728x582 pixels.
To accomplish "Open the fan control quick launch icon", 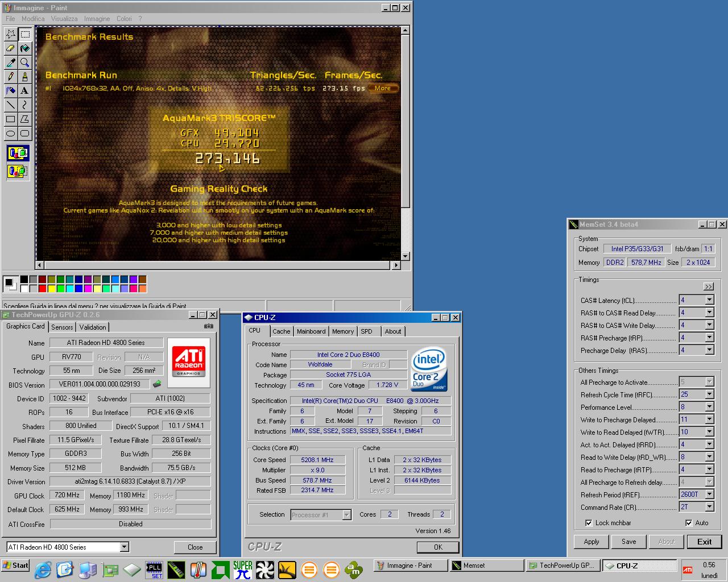I will pos(264,569).
